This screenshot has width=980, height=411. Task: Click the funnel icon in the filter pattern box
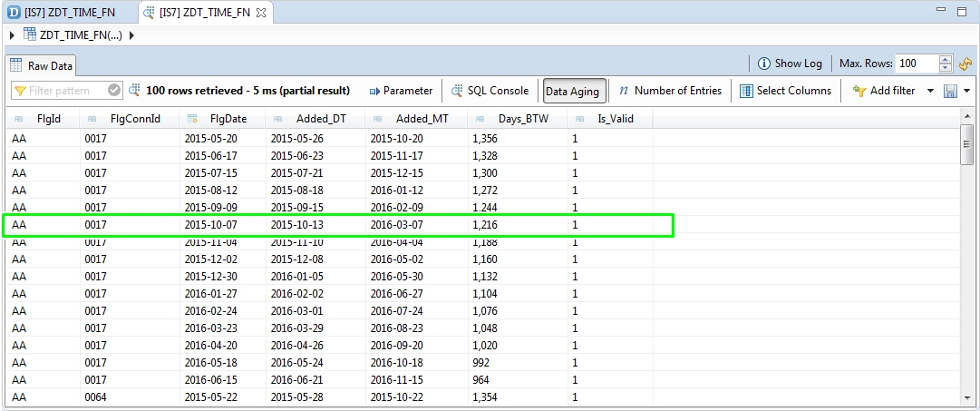click(x=20, y=92)
